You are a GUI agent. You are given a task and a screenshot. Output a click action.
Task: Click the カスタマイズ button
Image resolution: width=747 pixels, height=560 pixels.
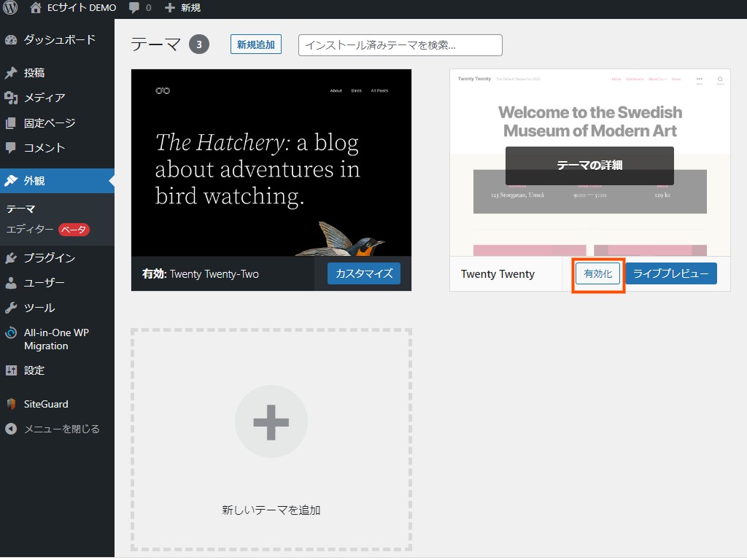click(x=363, y=273)
